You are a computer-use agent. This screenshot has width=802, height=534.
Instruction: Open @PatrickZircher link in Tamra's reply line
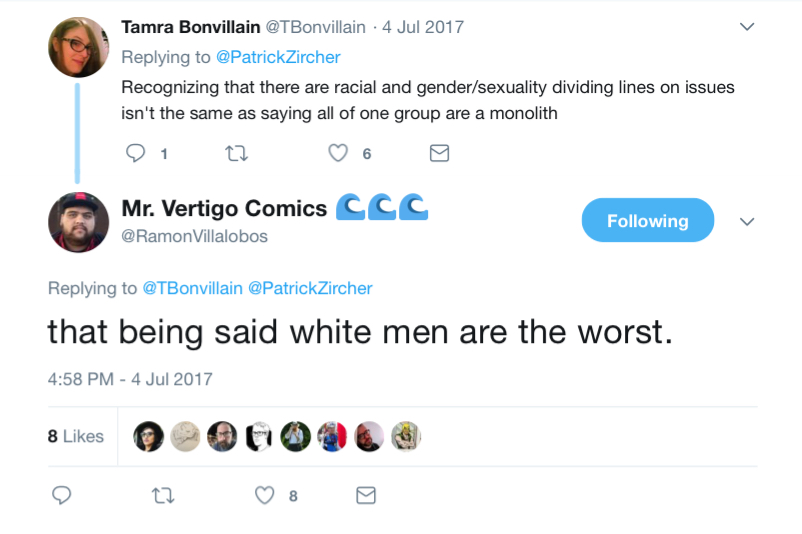278,57
